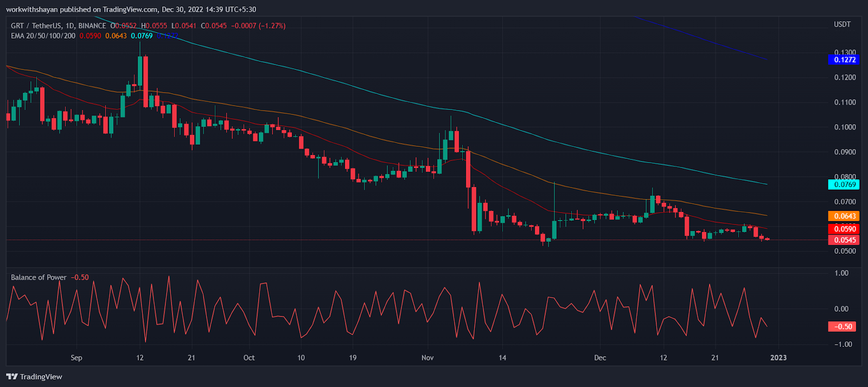Click the 2023 label on time axis
Screen dimensions: 868x387
(778, 358)
